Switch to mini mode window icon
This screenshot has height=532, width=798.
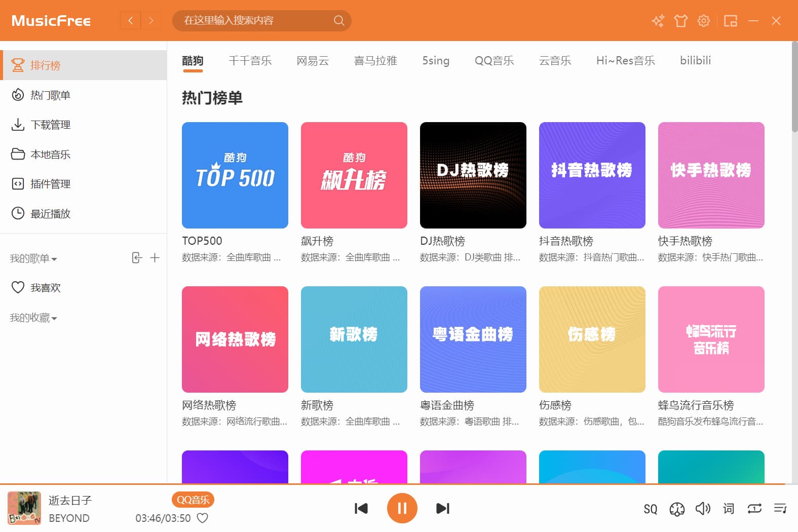(x=730, y=21)
